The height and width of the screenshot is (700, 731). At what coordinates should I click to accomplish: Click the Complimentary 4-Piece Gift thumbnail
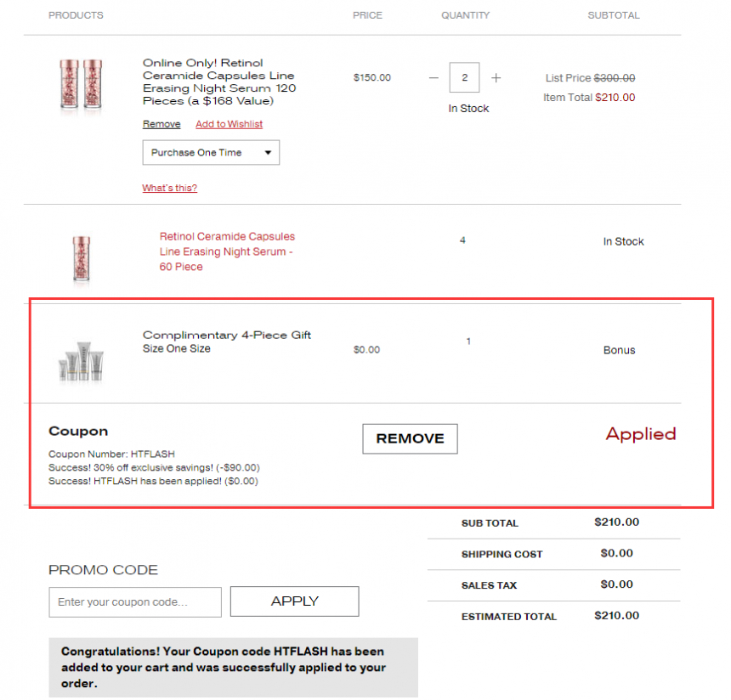point(81,361)
